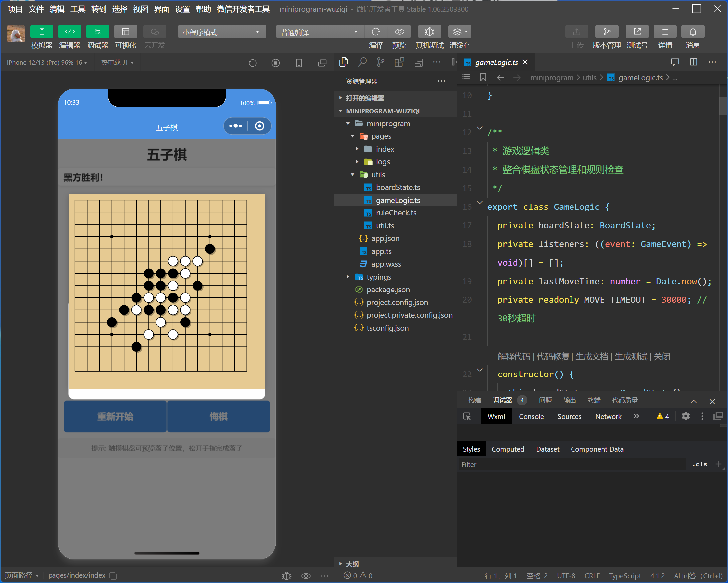Open the 热重载 开 dropdown
This screenshot has height=583, width=728.
coord(117,63)
